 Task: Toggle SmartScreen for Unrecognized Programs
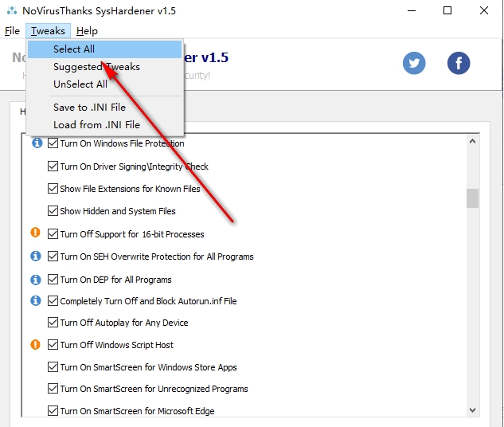[53, 389]
